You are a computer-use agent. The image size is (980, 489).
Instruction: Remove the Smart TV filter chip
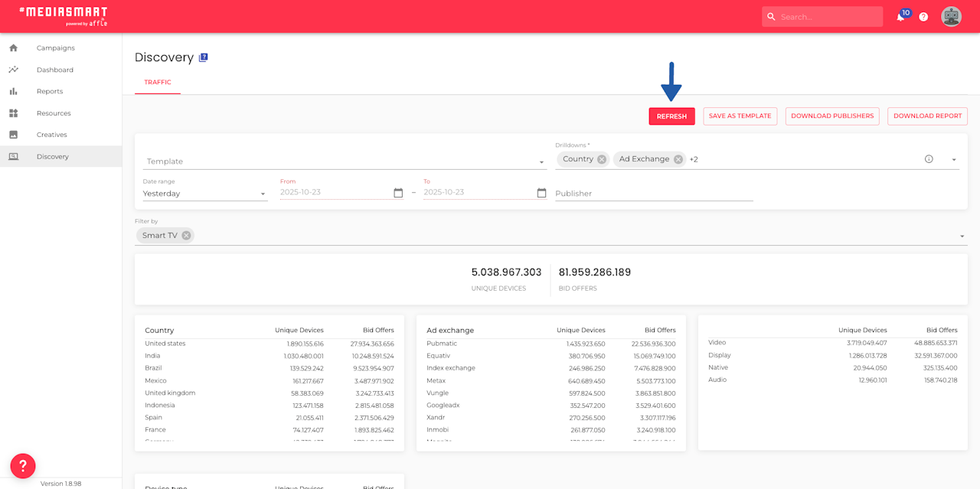pyautogui.click(x=186, y=235)
